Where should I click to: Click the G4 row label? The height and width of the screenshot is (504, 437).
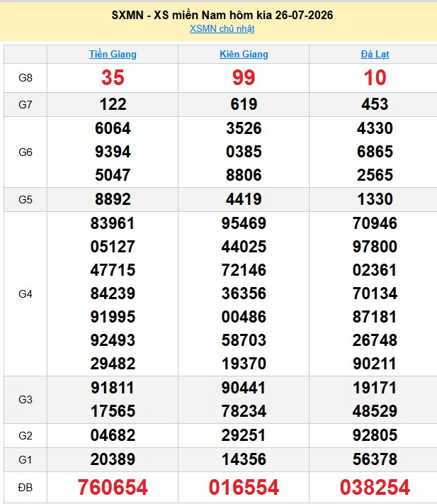click(x=25, y=293)
